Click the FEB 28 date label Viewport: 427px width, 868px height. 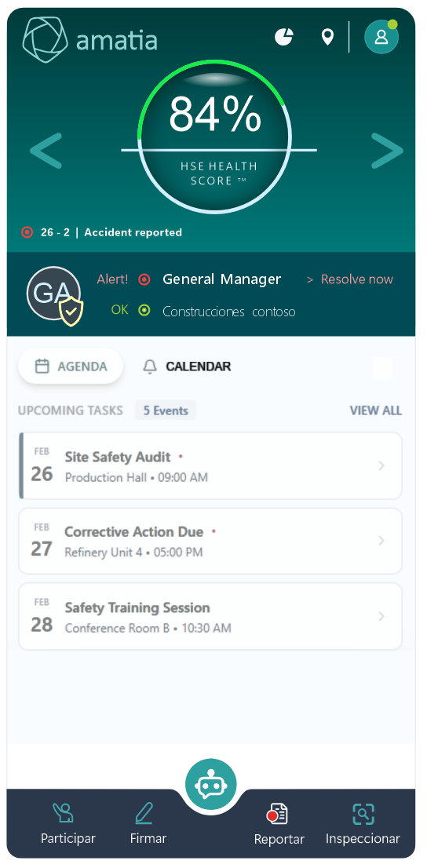[x=42, y=616]
